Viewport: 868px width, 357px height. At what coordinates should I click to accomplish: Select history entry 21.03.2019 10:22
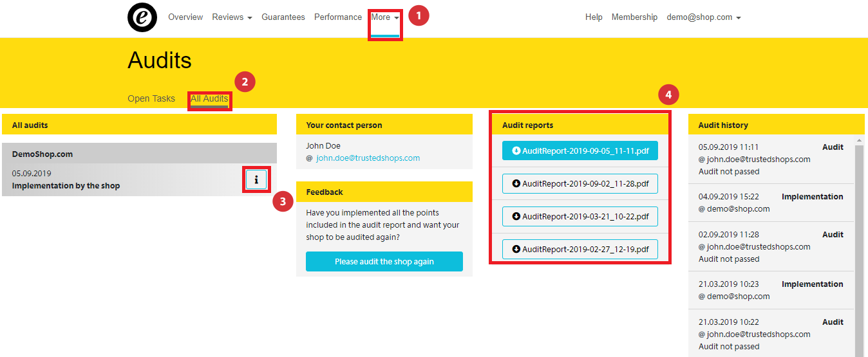pyautogui.click(x=771, y=334)
